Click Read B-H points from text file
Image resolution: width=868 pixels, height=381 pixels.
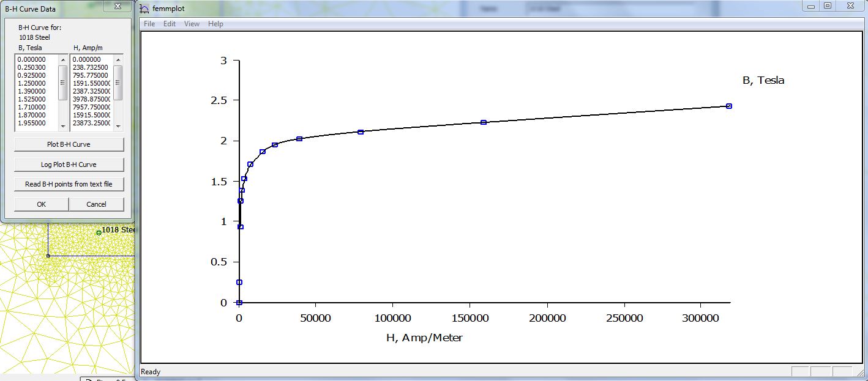(69, 184)
